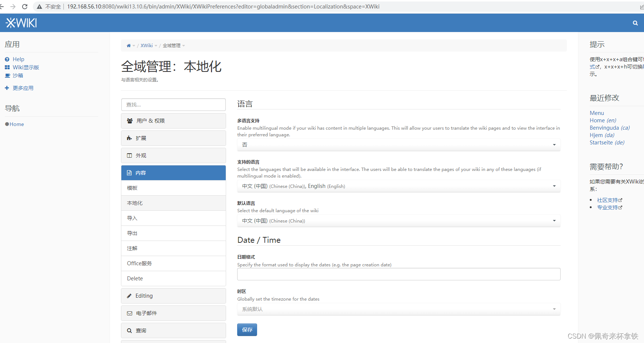Open the search magnifier icon in header
The height and width of the screenshot is (343, 644).
coord(635,23)
